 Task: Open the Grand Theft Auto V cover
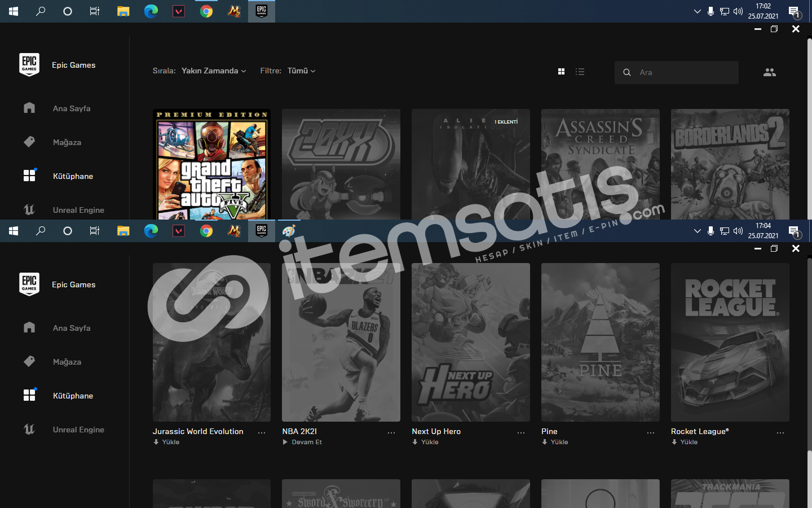coord(211,164)
